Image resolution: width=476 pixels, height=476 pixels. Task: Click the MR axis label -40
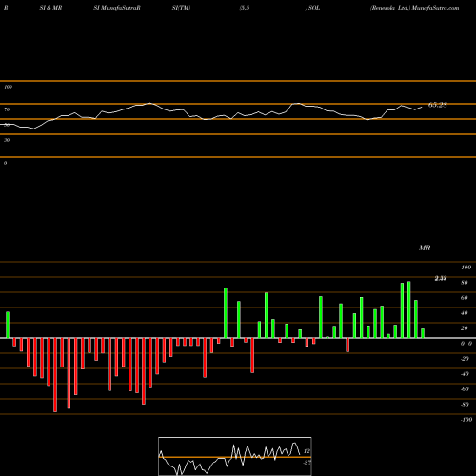coord(465,374)
